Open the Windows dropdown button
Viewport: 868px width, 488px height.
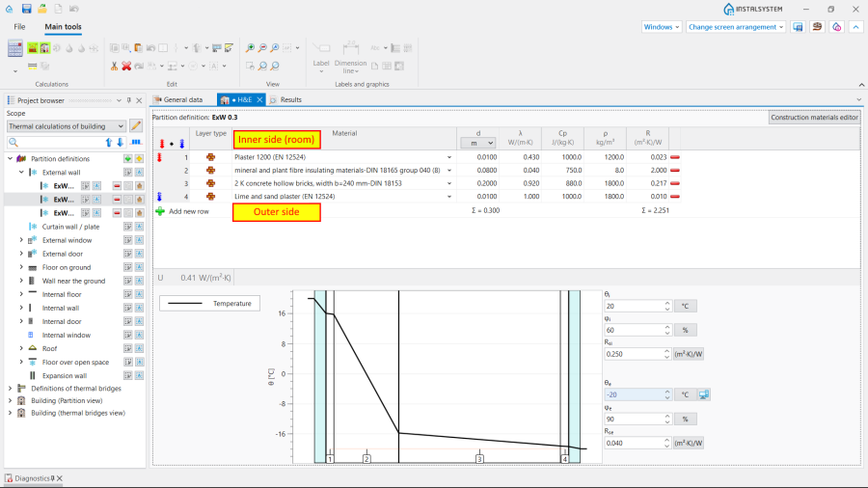coord(662,27)
